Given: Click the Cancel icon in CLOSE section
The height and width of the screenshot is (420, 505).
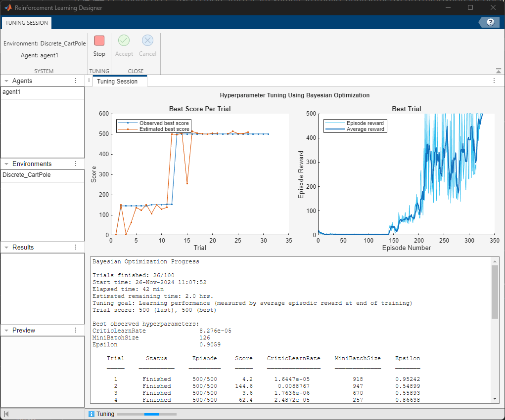Looking at the screenshot, I should coord(147,40).
